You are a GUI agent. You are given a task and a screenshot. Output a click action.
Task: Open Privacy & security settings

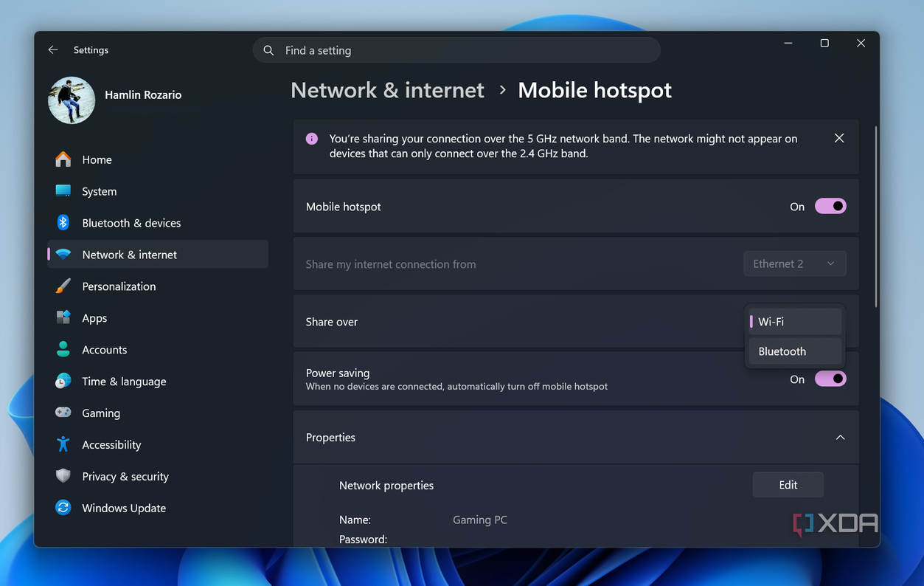(x=158, y=476)
